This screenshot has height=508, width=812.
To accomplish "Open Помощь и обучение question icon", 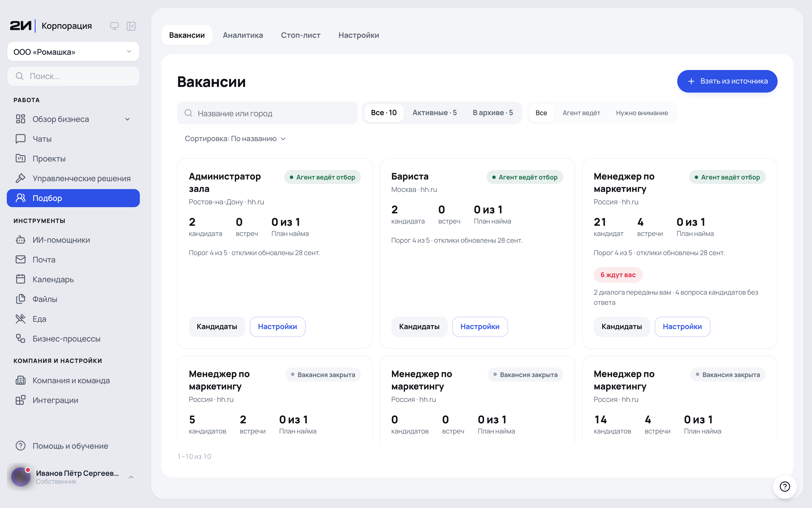I will [x=21, y=446].
